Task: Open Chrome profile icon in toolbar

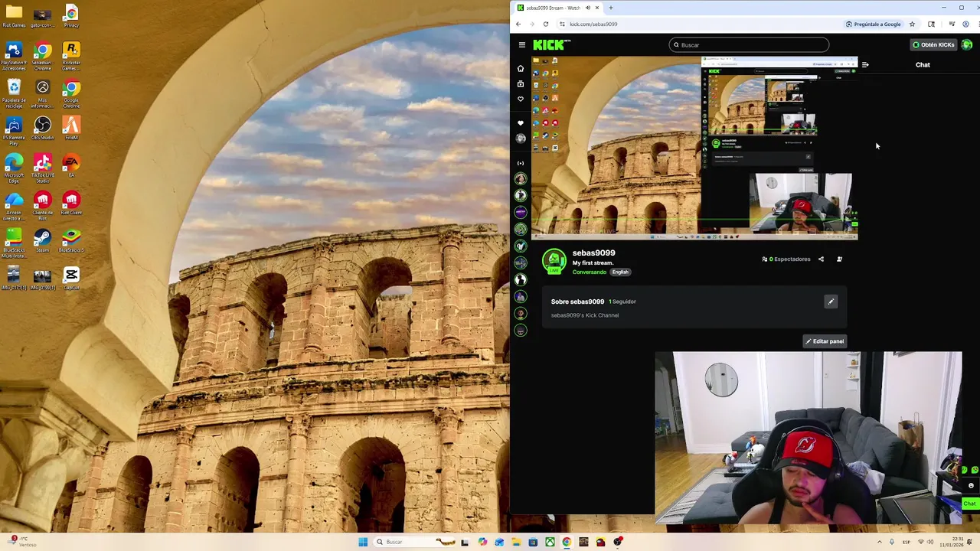Action: 966,24
